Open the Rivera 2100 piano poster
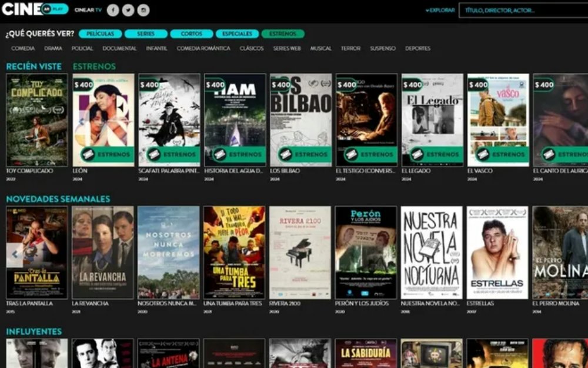This screenshot has height=368, width=588. coord(300,253)
